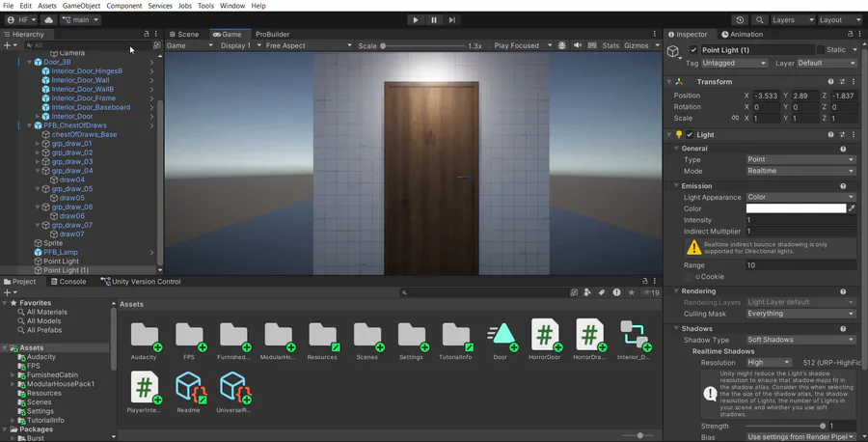Image resolution: width=868 pixels, height=442 pixels.
Task: Open Undo History from top toolbar
Action: point(740,19)
